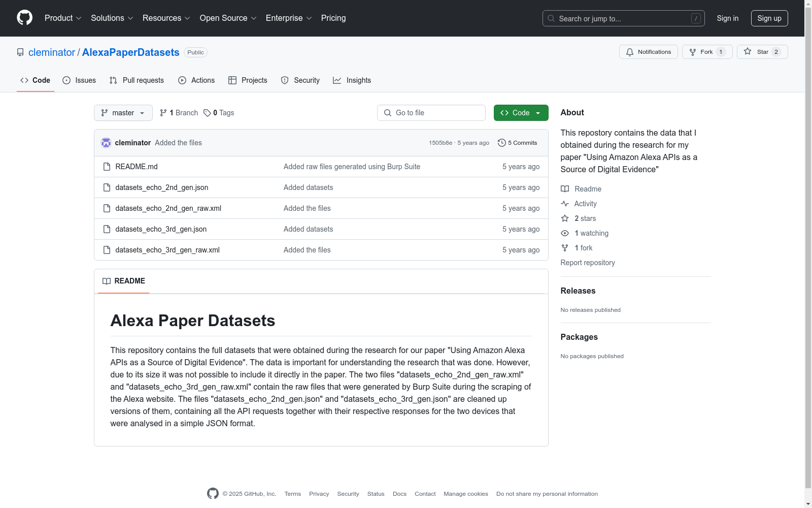The width and height of the screenshot is (812, 508).
Task: Expand the Solutions menu
Action: [x=112, y=18]
